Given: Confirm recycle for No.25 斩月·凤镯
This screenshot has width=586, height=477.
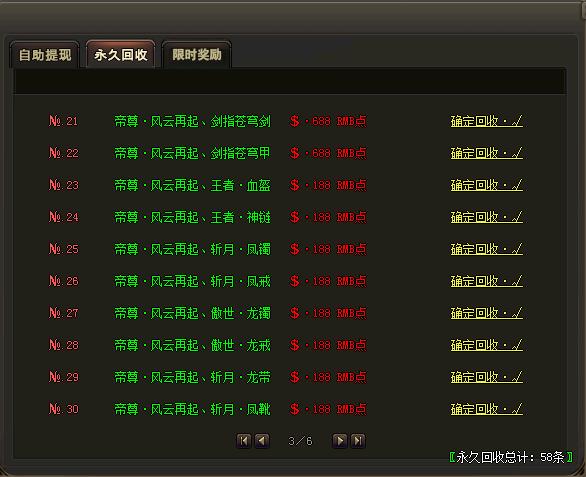Looking at the screenshot, I should click(x=487, y=249).
